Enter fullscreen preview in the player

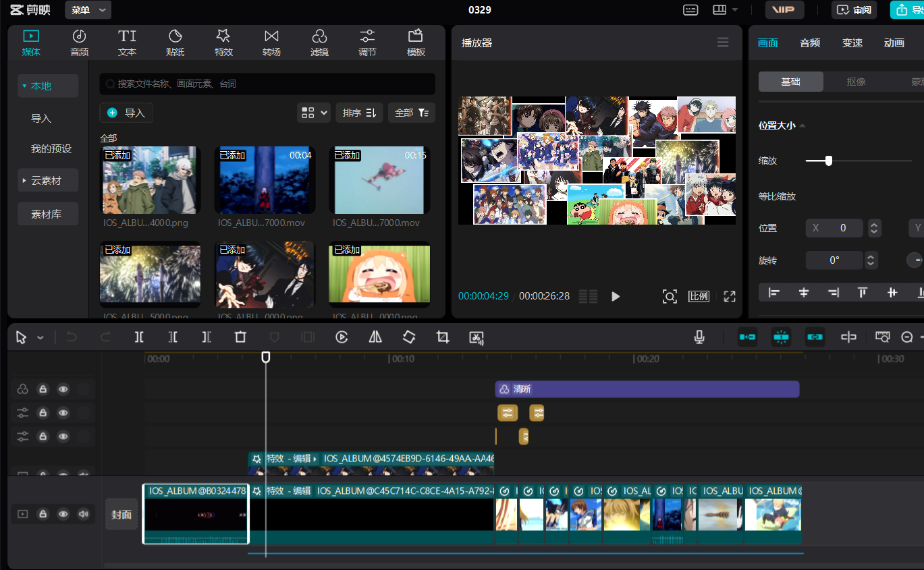[x=729, y=296]
